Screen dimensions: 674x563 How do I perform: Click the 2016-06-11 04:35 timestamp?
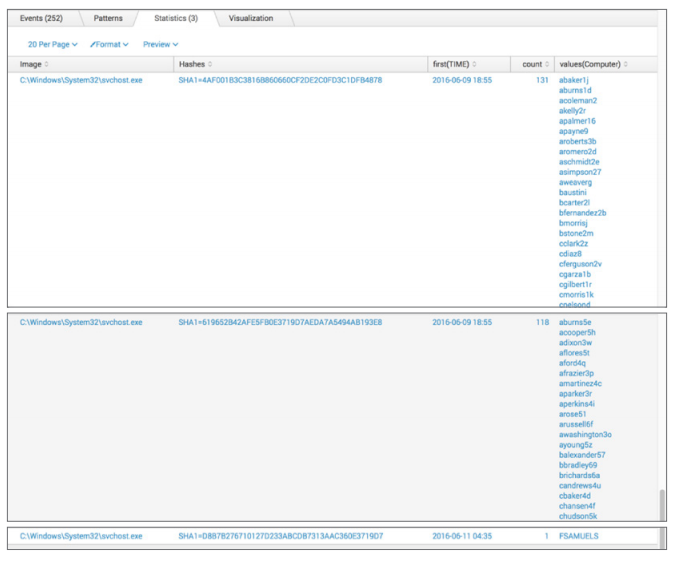coord(462,536)
